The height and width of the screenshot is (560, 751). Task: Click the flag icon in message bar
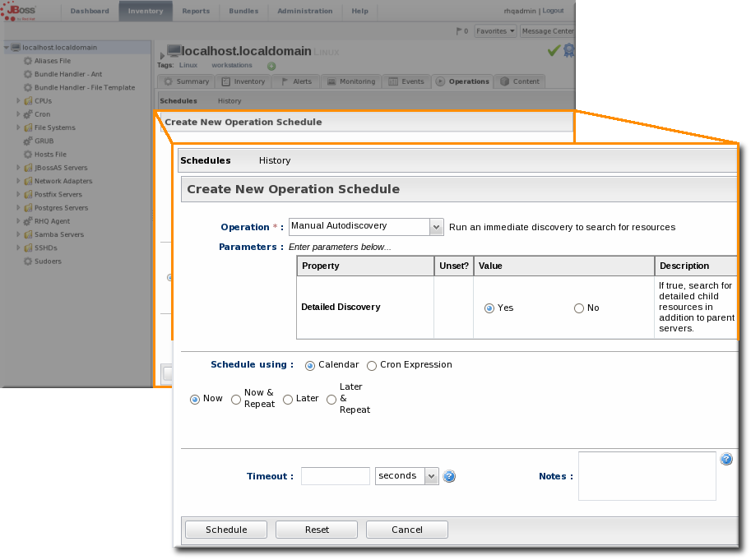460,31
